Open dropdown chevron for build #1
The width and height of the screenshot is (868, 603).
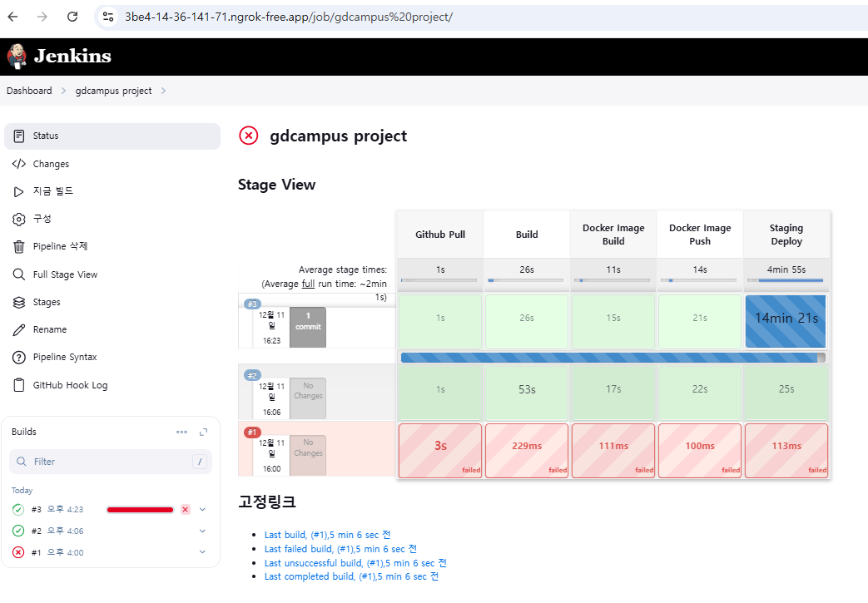[x=202, y=552]
